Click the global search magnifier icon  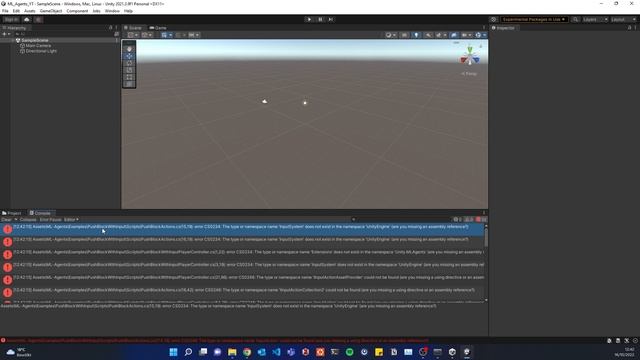(x=575, y=19)
